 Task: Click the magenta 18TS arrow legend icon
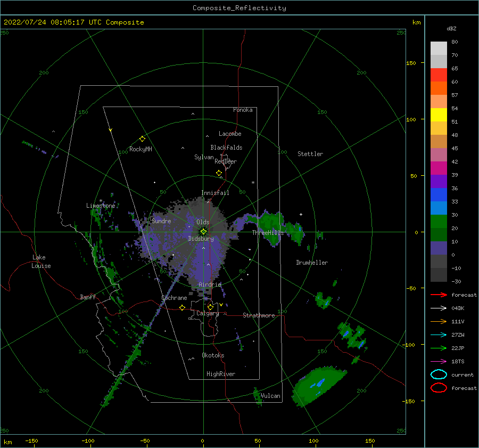[439, 362]
